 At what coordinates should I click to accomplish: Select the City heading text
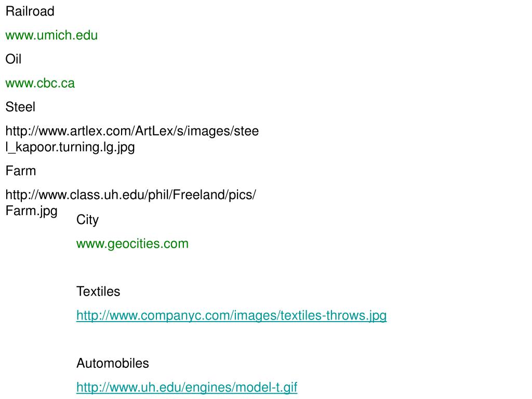click(87, 220)
